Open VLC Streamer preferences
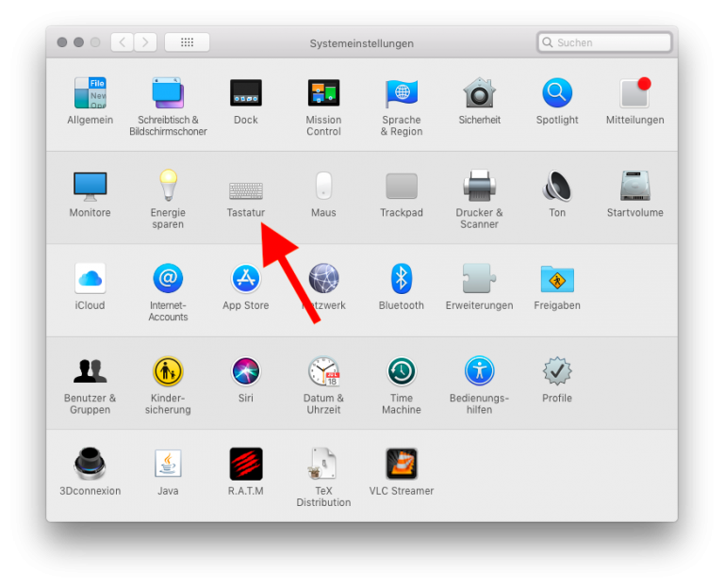 pyautogui.click(x=402, y=464)
